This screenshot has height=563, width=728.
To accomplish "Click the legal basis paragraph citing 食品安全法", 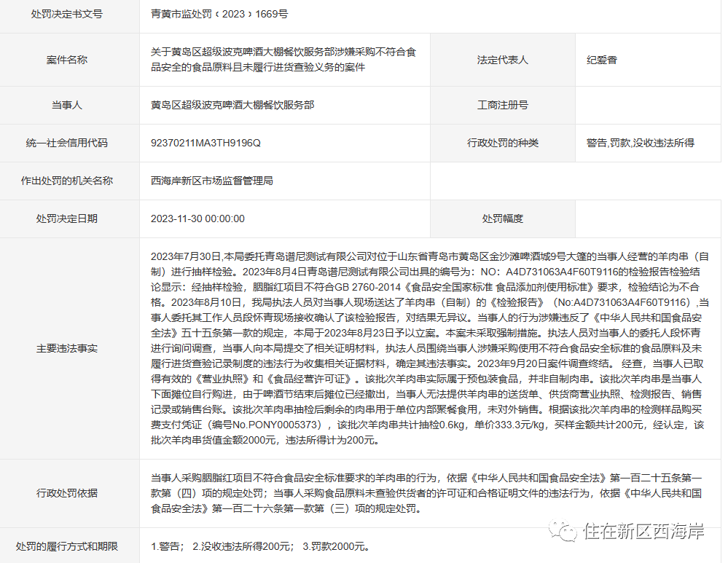I will point(426,493).
